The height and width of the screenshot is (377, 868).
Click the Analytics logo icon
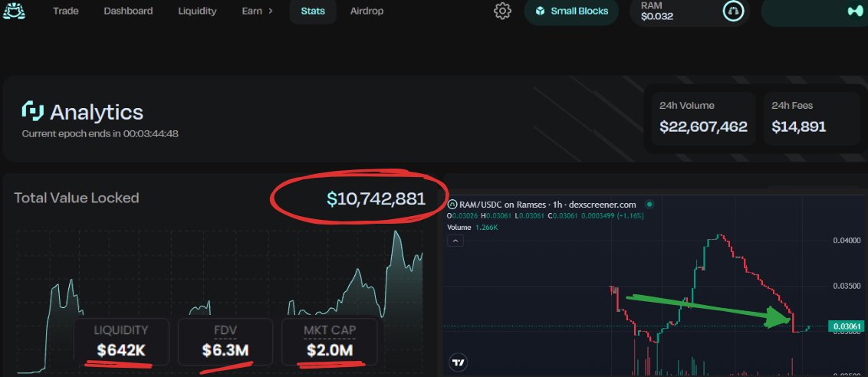coord(33,110)
